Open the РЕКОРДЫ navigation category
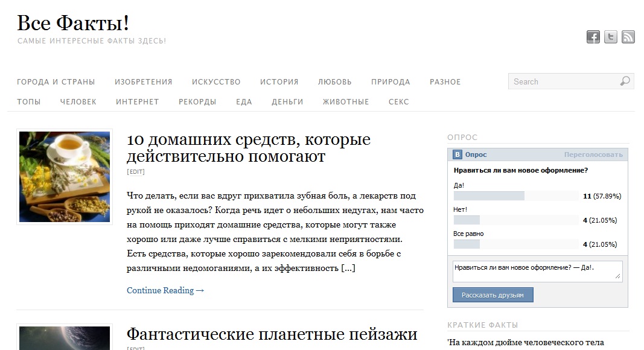This screenshot has height=350, width=644. click(x=197, y=101)
